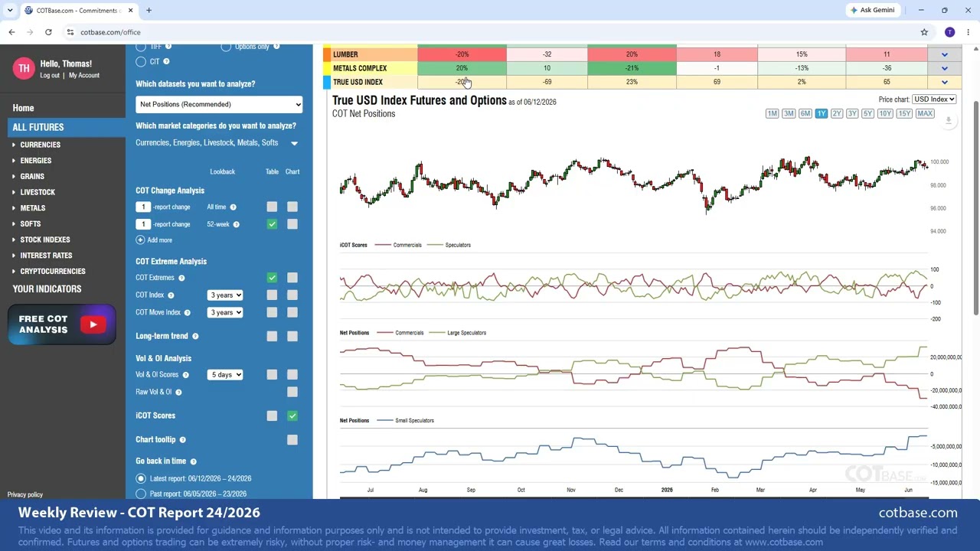
Task: Enable the COT Index Chart checkbox
Action: coord(292,295)
